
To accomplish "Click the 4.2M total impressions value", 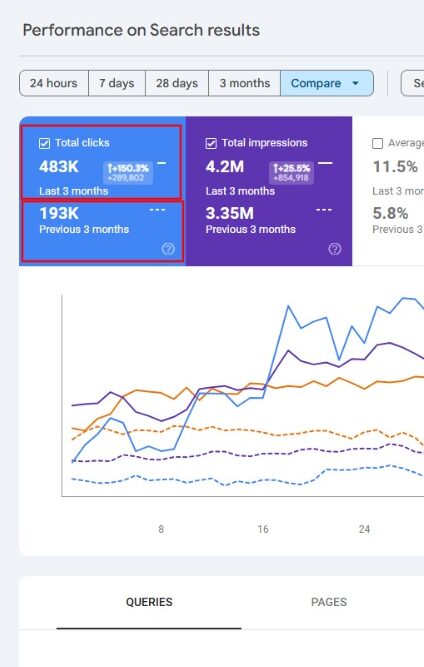I will point(225,166).
